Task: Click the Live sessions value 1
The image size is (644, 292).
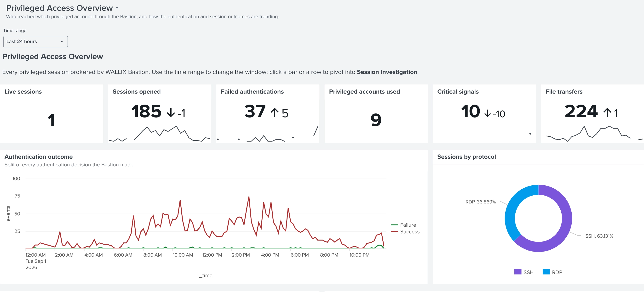Action: (x=51, y=120)
